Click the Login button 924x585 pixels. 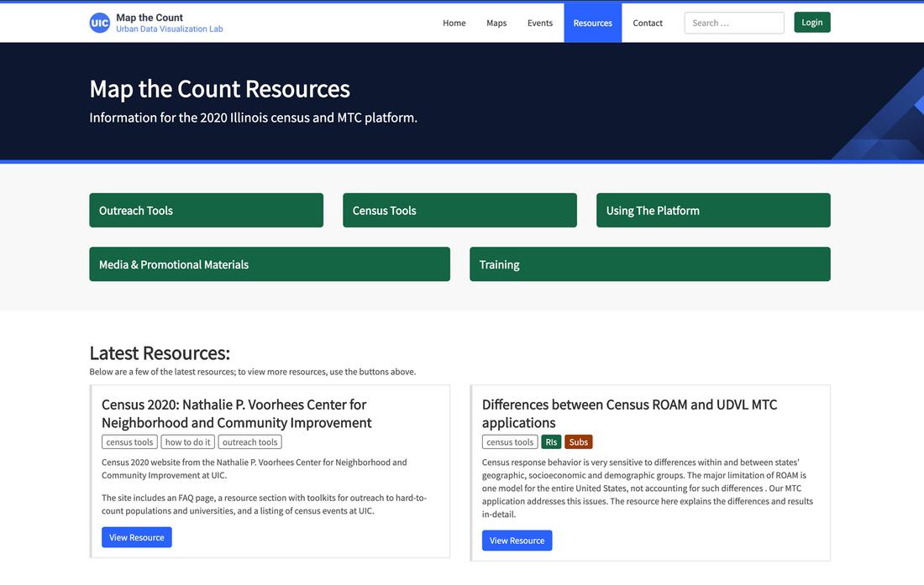tap(811, 21)
